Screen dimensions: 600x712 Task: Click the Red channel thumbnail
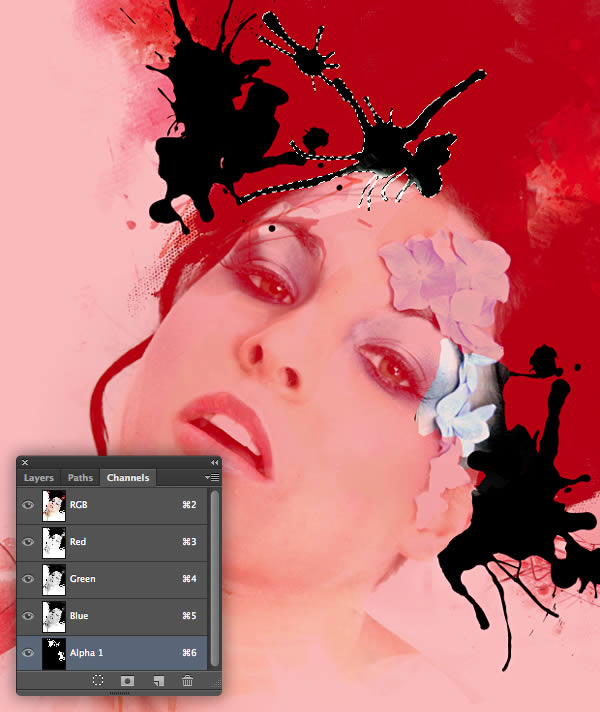point(54,542)
